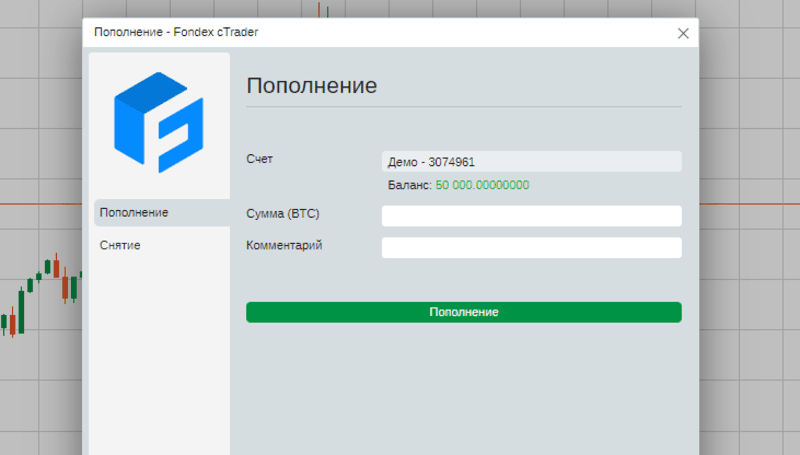
Task: Open the Счет account dropdown
Action: (532, 162)
